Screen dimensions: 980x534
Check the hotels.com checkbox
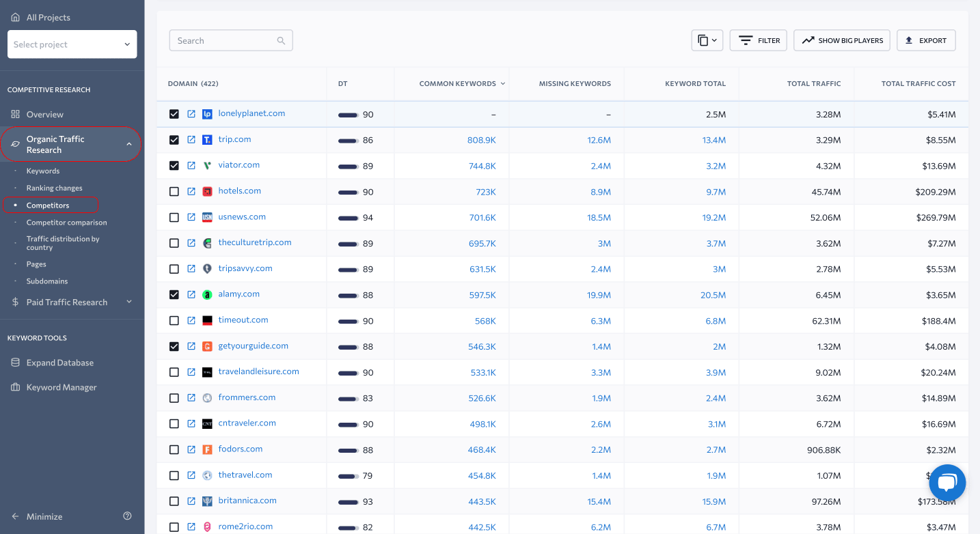(x=174, y=192)
